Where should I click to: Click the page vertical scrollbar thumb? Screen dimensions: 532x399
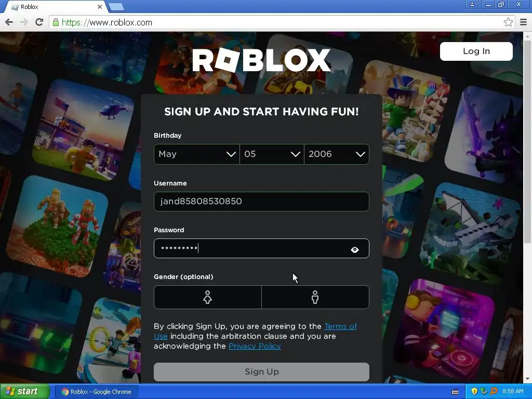(527, 142)
